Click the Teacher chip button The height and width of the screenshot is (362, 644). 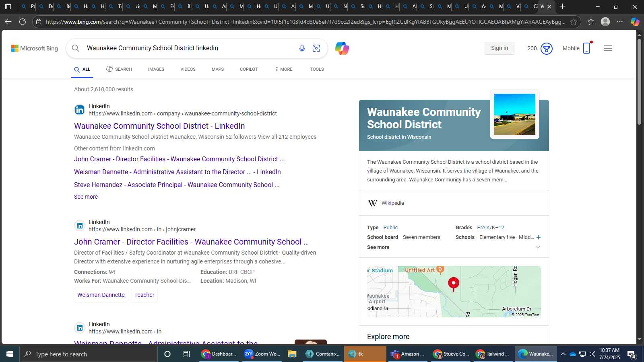(x=144, y=295)
